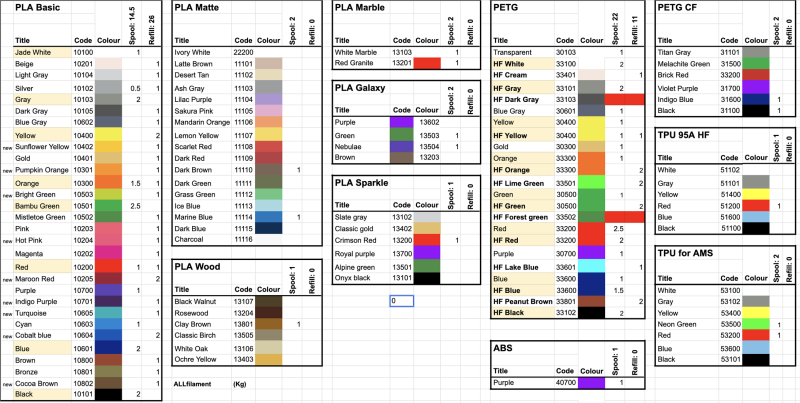Screen dimensions: 800x403
Task: Click the Nebulae cell in PLA Galaxy
Action: (361, 147)
